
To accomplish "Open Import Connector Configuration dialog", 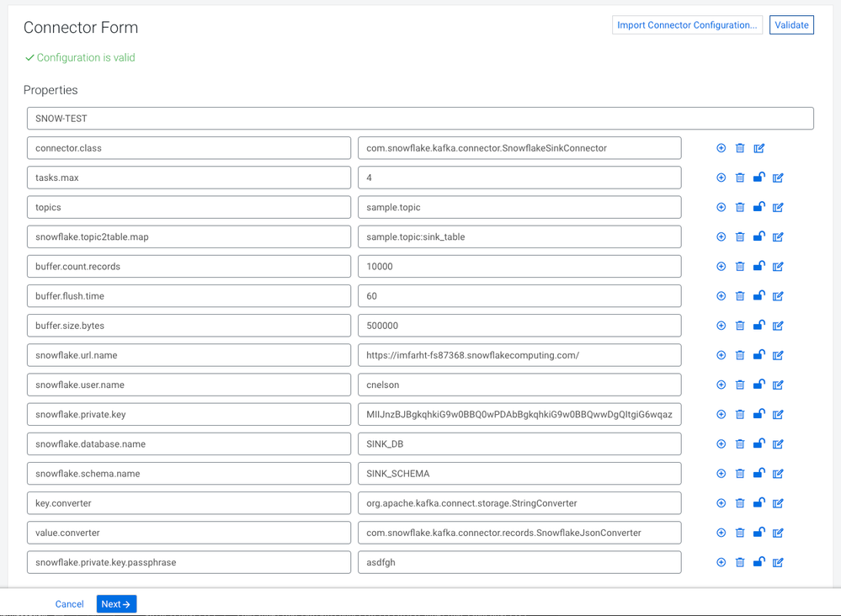I will click(687, 25).
